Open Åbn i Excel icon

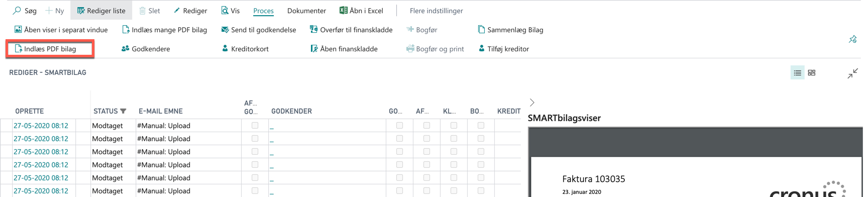tap(344, 11)
